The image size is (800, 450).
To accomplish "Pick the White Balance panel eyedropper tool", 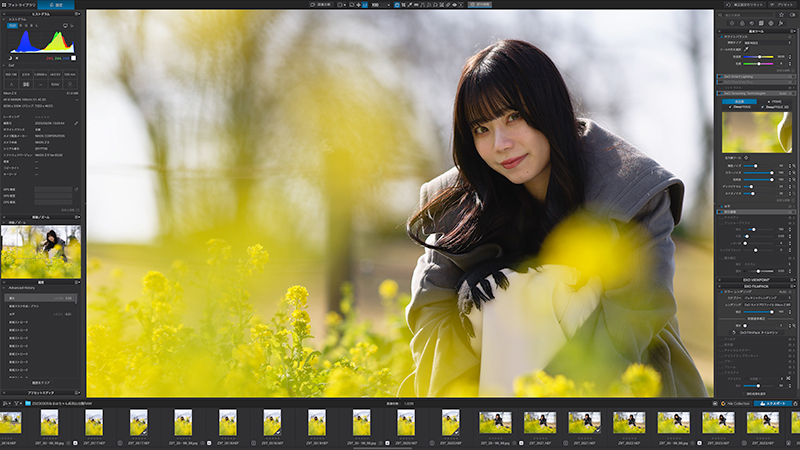I will point(746,49).
